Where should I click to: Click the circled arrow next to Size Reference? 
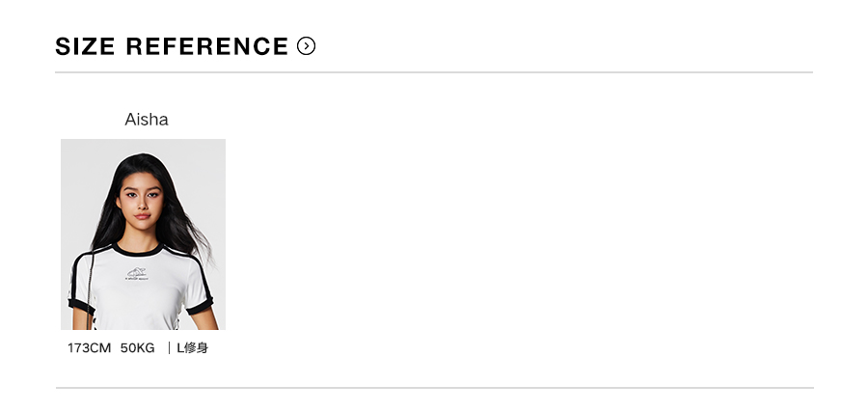point(307,46)
